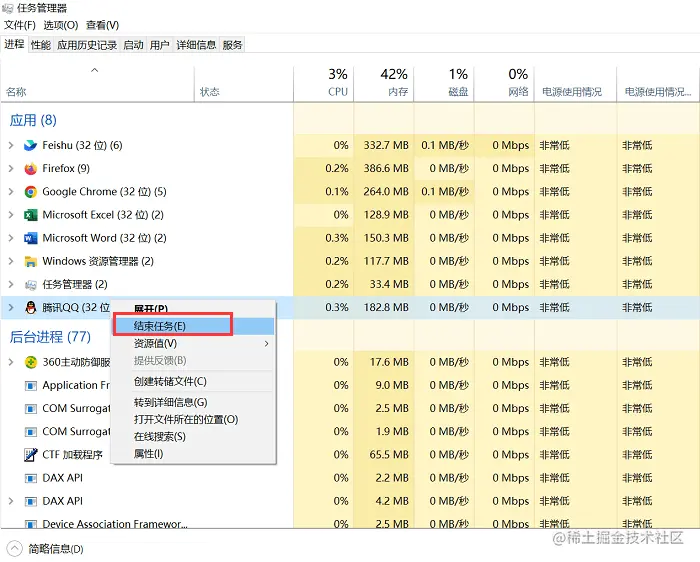
Task: Sort by the 状态 column header
Action: click(244, 83)
